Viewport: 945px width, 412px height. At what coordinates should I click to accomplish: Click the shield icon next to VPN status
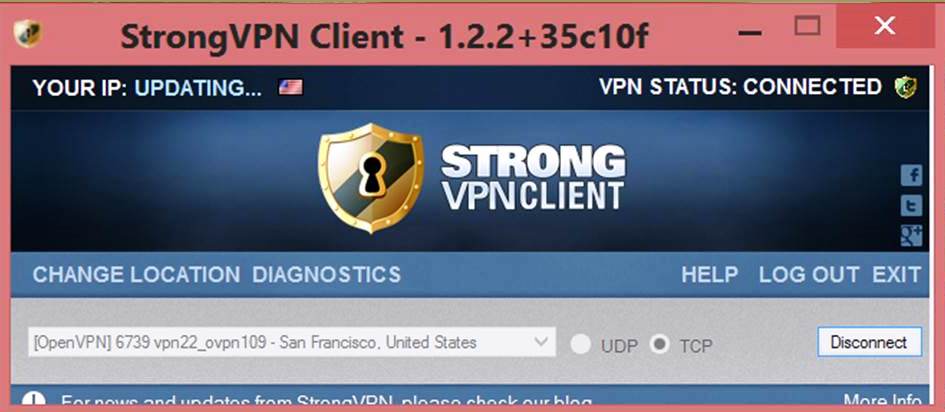[905, 87]
